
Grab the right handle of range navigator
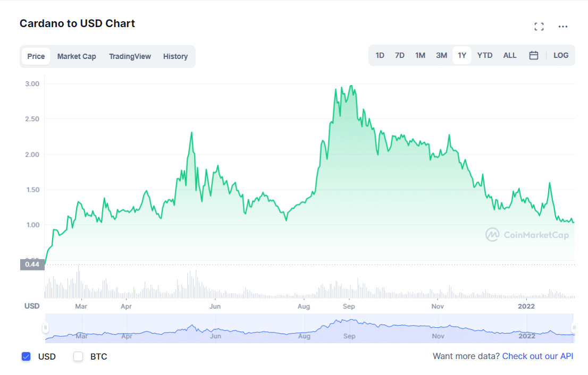pyautogui.click(x=573, y=328)
